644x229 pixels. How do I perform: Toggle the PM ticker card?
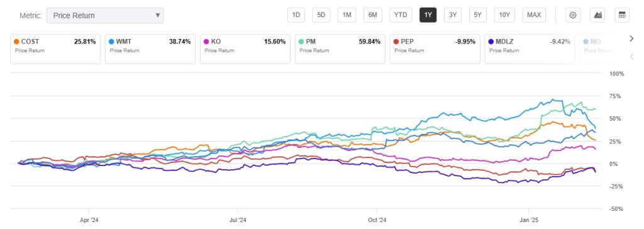click(340, 49)
